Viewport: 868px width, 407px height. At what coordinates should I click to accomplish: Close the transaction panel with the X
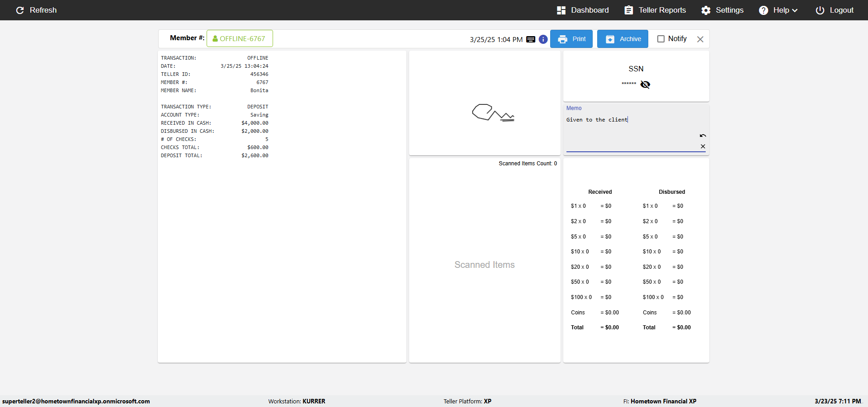pos(700,39)
